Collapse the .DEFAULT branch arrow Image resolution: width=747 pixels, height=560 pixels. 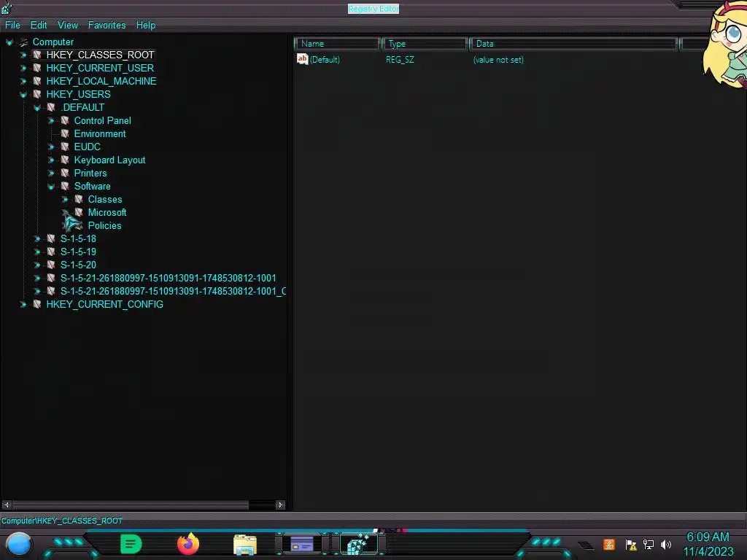click(37, 108)
